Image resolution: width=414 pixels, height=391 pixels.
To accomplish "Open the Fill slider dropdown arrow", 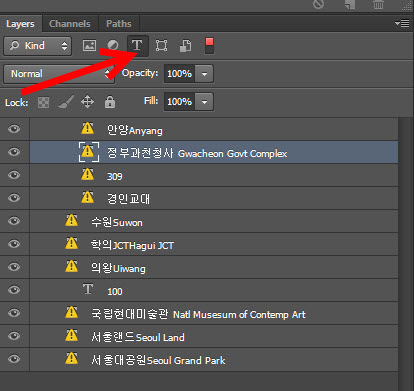I will [204, 102].
